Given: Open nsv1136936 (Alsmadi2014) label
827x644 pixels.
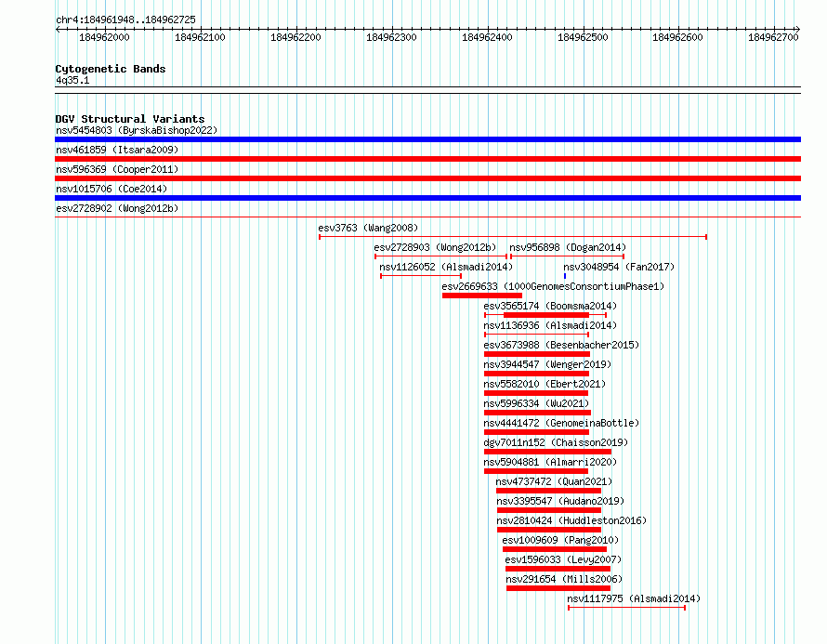Looking at the screenshot, I should point(550,325).
